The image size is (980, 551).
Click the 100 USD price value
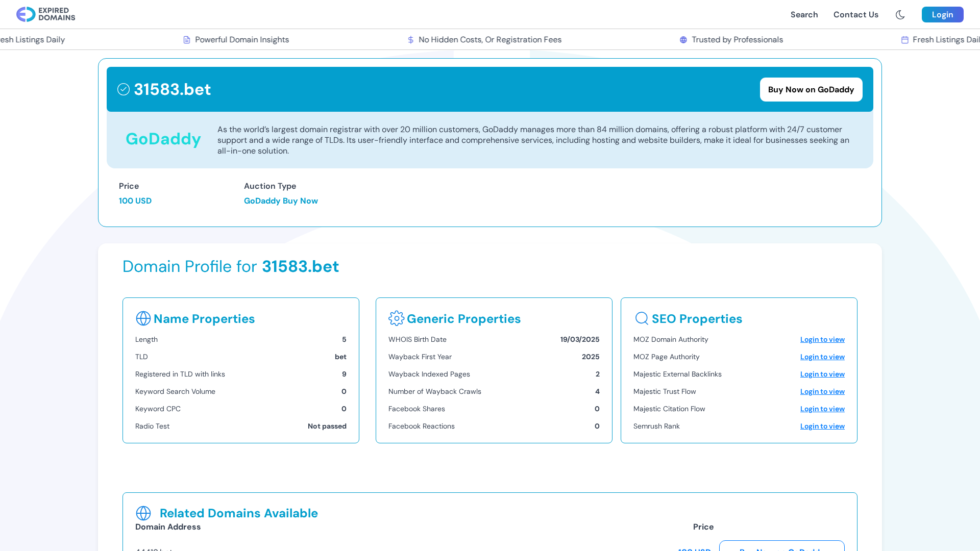[x=135, y=201]
